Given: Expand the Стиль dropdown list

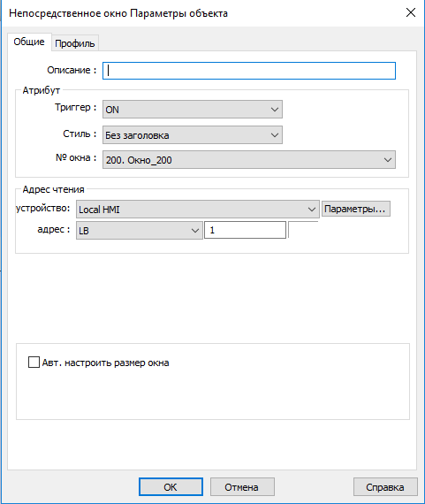Looking at the screenshot, I should (x=193, y=135).
